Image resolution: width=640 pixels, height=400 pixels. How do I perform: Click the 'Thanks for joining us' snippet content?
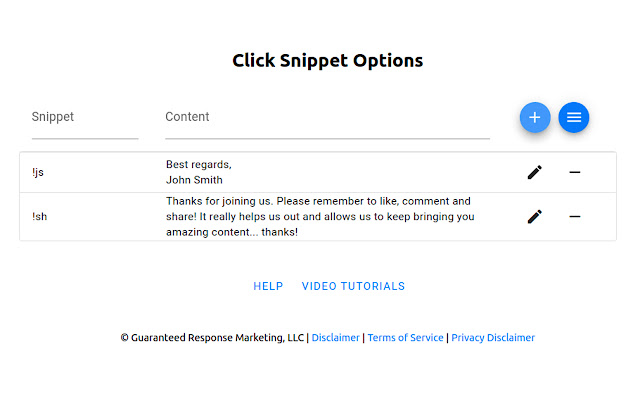coord(320,216)
